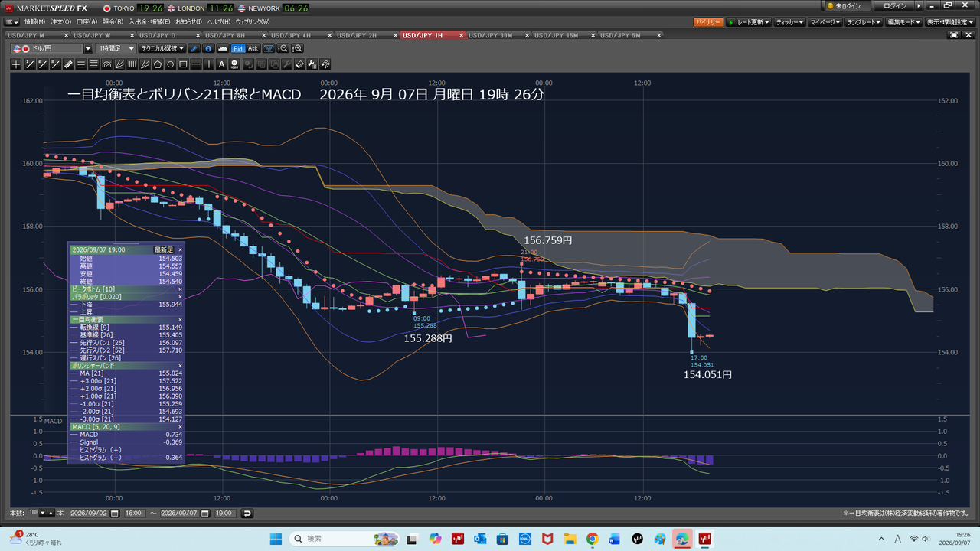Click the undo arrow next to the end time
This screenshot has width=980, height=551.
pyautogui.click(x=247, y=513)
